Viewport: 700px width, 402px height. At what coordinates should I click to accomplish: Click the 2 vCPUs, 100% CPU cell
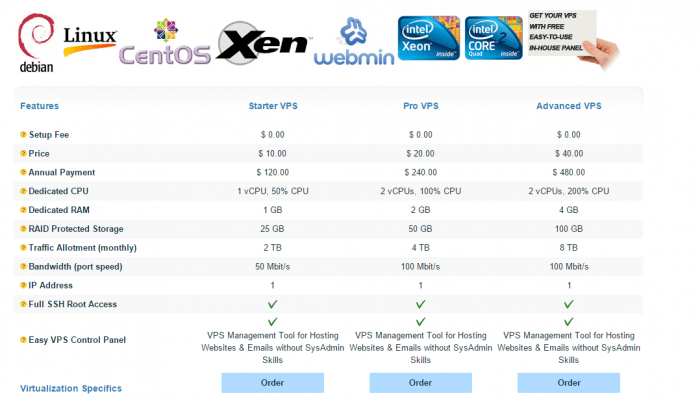[x=421, y=191]
